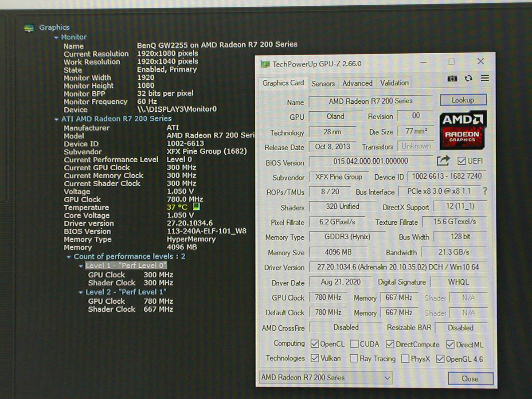Select the Work Resolution row
The height and width of the screenshot is (399, 532).
[x=131, y=62]
